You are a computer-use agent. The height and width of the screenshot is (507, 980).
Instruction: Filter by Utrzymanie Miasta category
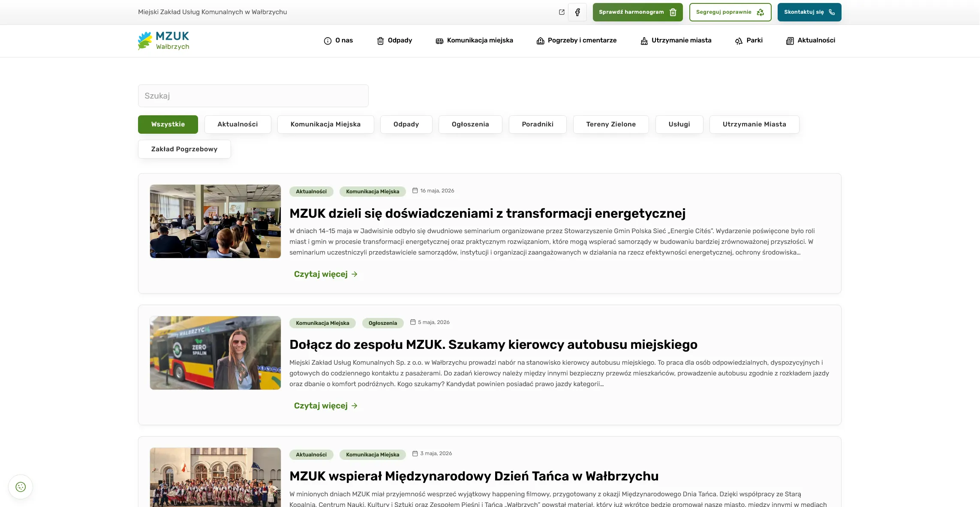click(754, 124)
